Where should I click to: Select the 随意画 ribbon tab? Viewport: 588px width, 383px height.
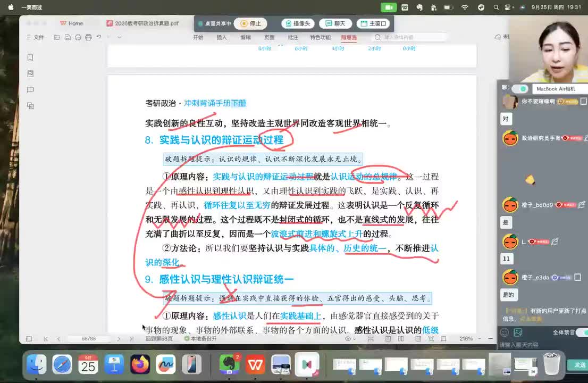click(x=349, y=37)
